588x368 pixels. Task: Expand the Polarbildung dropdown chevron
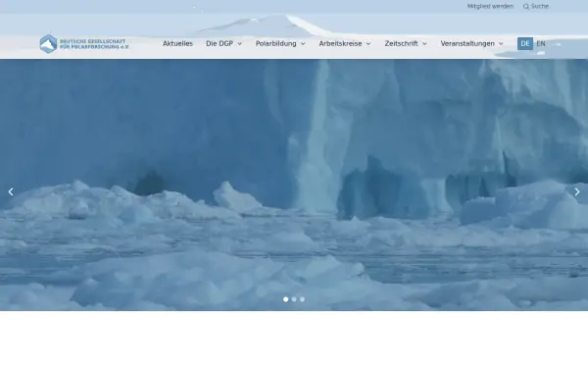point(303,44)
